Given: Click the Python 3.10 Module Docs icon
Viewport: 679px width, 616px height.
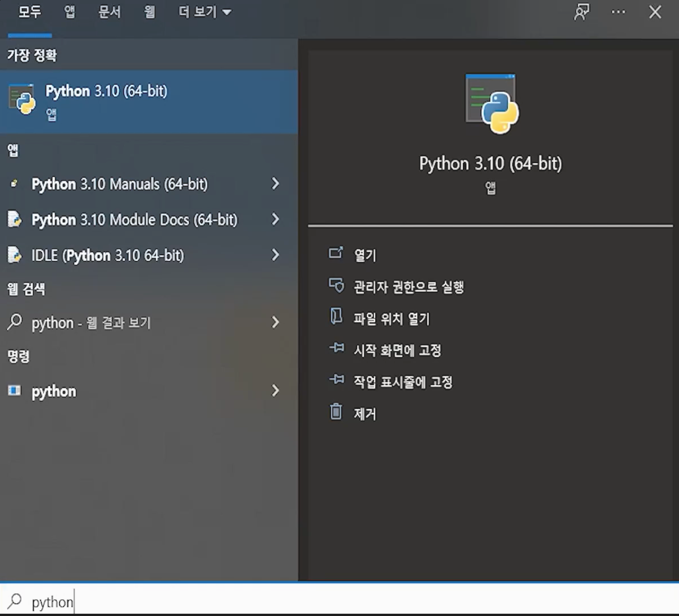Looking at the screenshot, I should point(14,219).
